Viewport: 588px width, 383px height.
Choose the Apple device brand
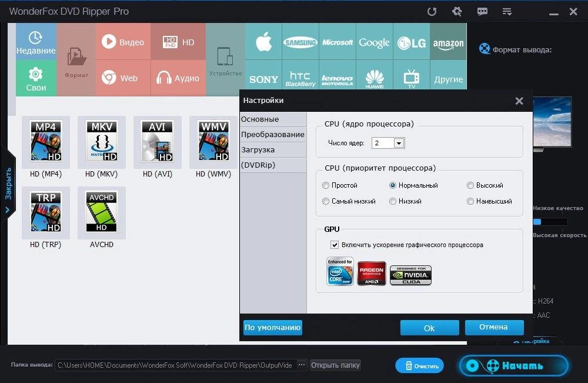click(263, 41)
